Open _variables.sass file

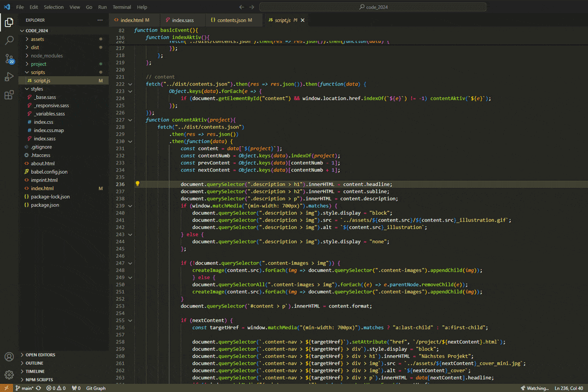(64, 114)
